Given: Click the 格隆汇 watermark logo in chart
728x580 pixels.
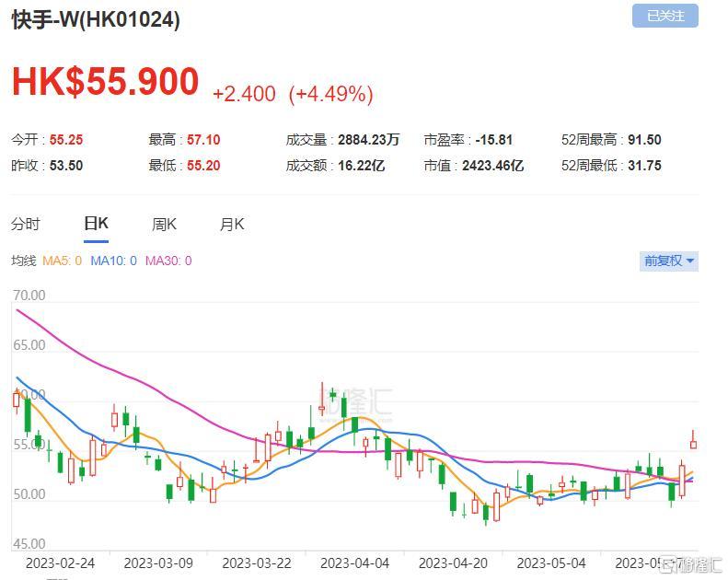Looking at the screenshot, I should [357, 402].
